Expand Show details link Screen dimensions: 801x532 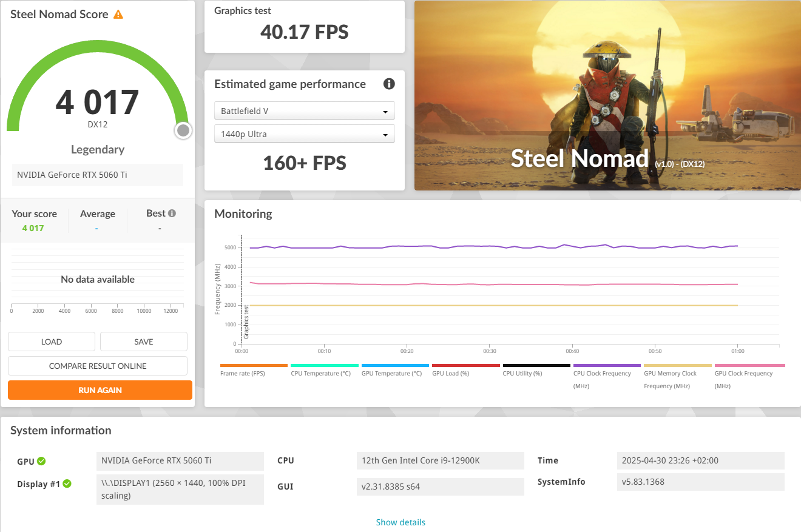[400, 522]
